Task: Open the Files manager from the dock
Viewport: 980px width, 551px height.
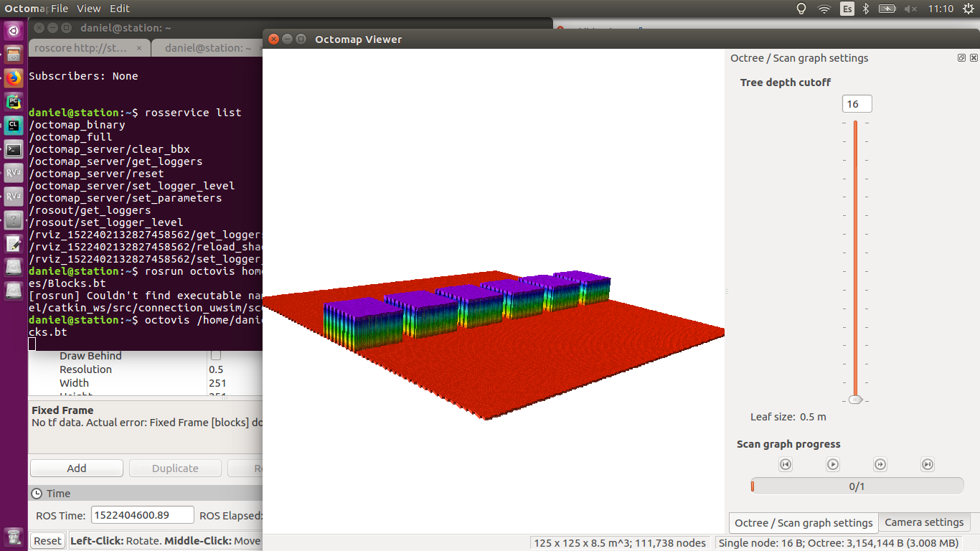Action: tap(14, 54)
